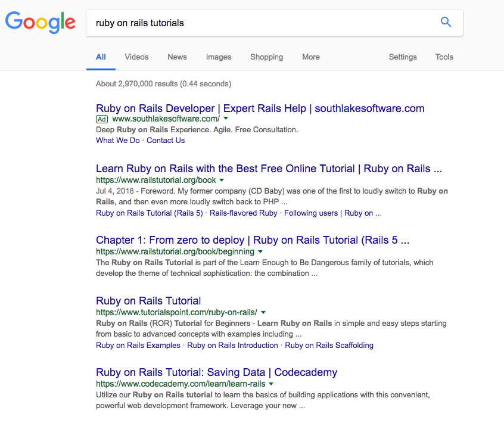Screen dimensions: 504x423
Task: Open Chapter 1: From zero to deploy result
Action: pyautogui.click(x=253, y=240)
